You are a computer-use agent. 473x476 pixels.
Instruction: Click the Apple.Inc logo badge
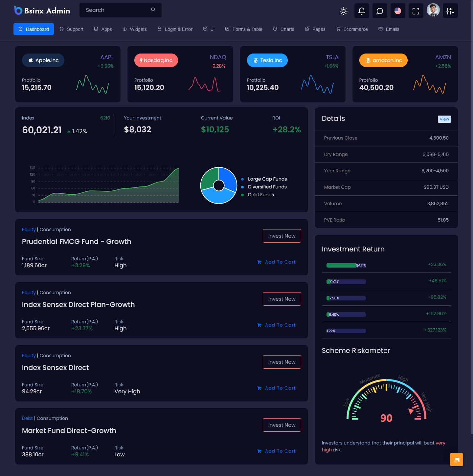43,60
